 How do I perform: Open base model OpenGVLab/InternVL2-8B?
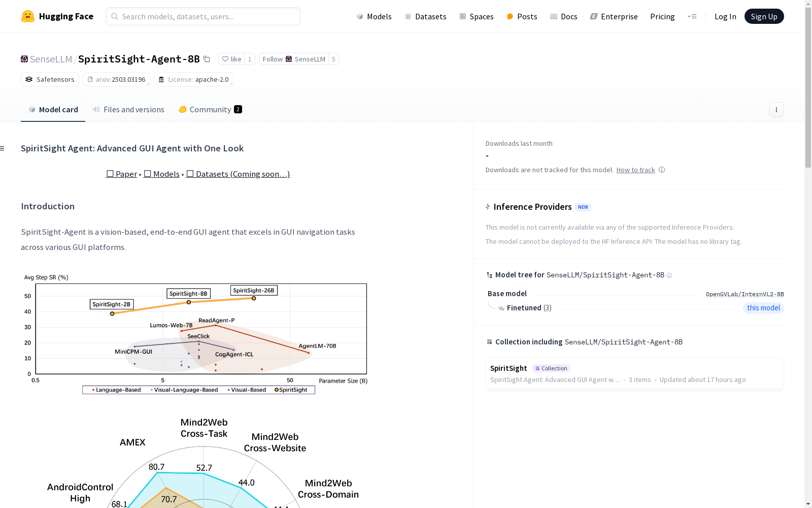(745, 294)
